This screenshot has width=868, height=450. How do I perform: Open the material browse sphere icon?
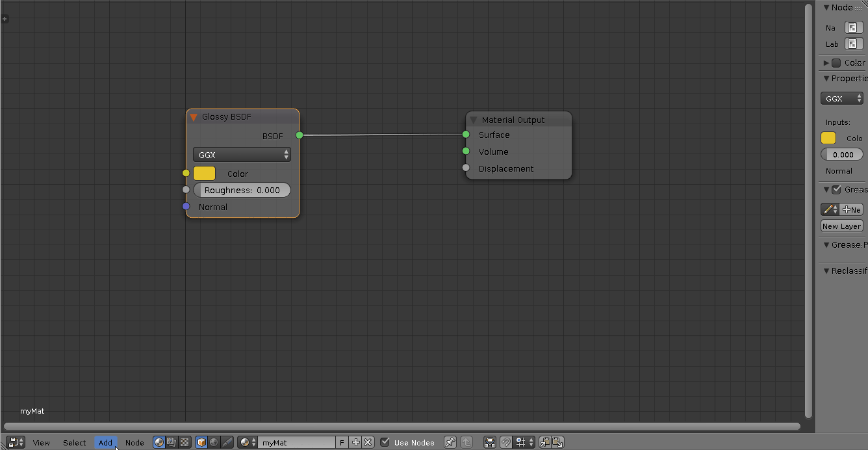(x=248, y=442)
